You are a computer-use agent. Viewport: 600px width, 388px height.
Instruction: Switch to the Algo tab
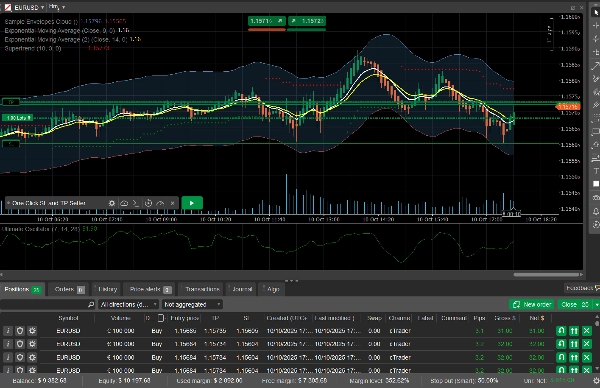point(272,289)
